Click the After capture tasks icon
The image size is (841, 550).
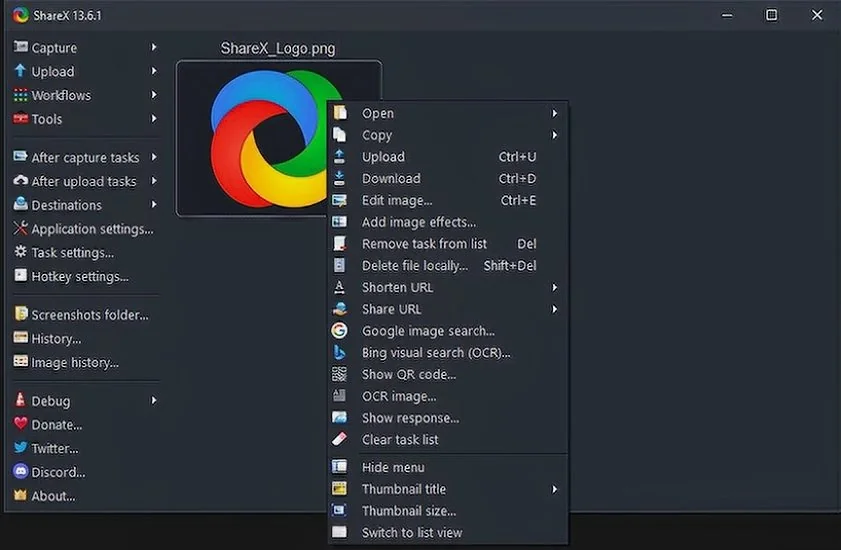pos(20,157)
